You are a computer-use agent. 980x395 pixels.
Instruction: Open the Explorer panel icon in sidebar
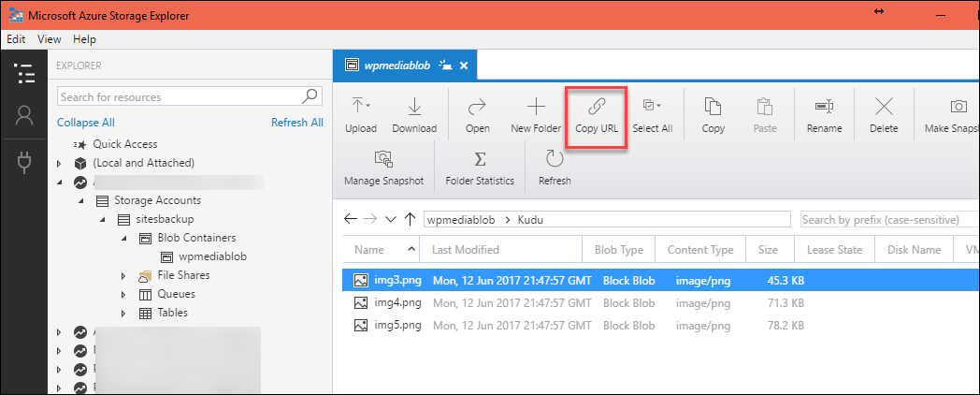click(23, 73)
